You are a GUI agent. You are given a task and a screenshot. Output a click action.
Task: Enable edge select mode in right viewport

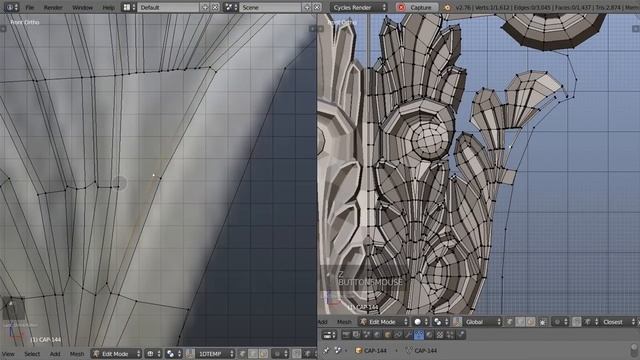(520, 322)
